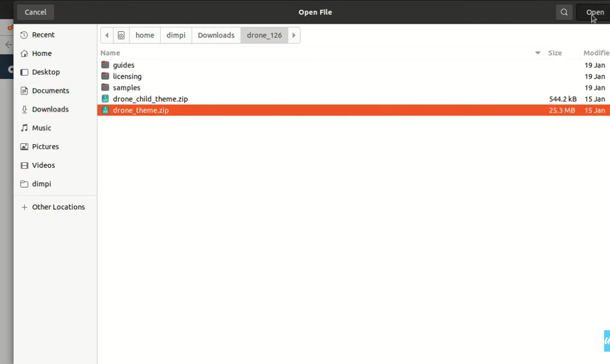Click the drone_child_theme.zip archive icon
This screenshot has width=610, height=364.
click(105, 99)
